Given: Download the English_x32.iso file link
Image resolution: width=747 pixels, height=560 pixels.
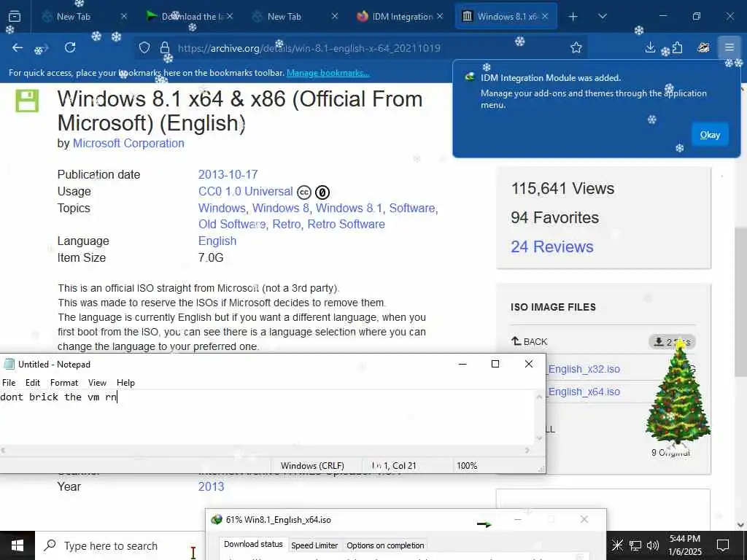Looking at the screenshot, I should [x=584, y=369].
